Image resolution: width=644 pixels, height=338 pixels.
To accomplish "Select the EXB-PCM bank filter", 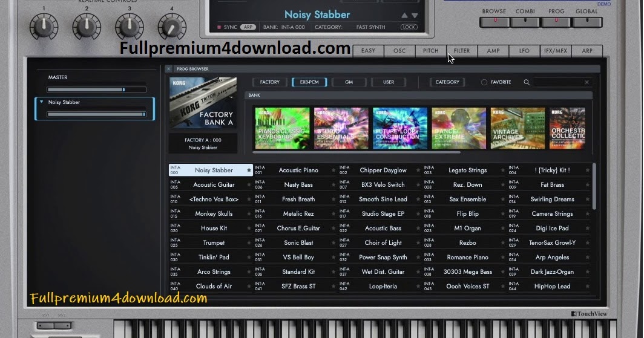I will point(309,82).
